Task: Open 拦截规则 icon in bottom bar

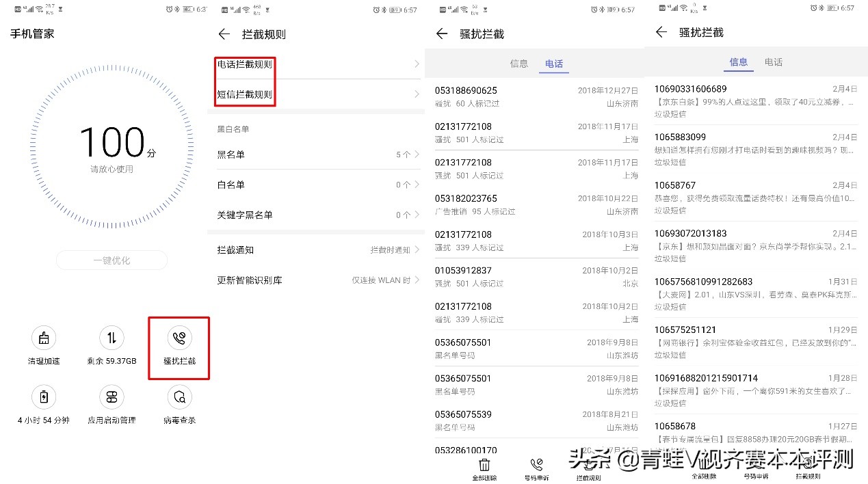Action: coord(587,466)
